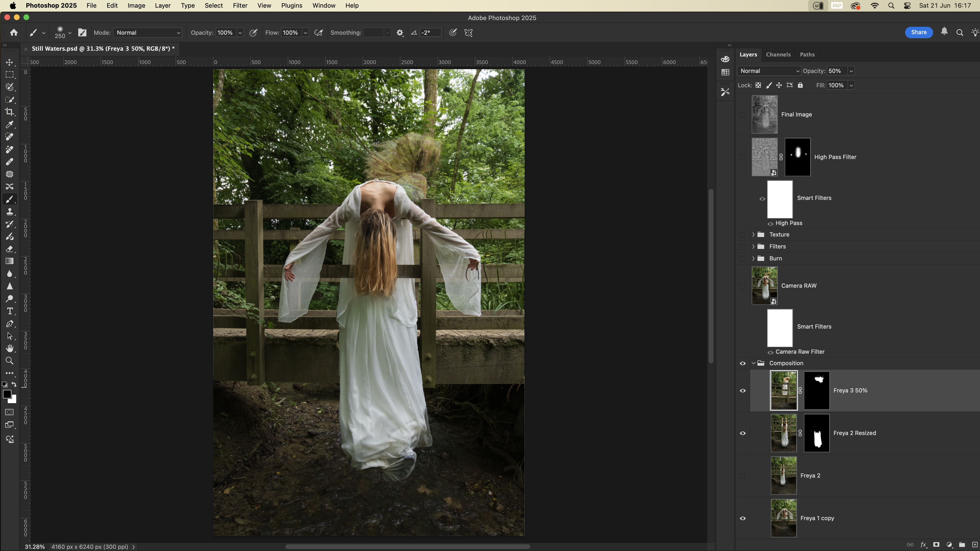Image resolution: width=980 pixels, height=551 pixels.
Task: Open the brush Mode dropdown
Action: point(148,33)
